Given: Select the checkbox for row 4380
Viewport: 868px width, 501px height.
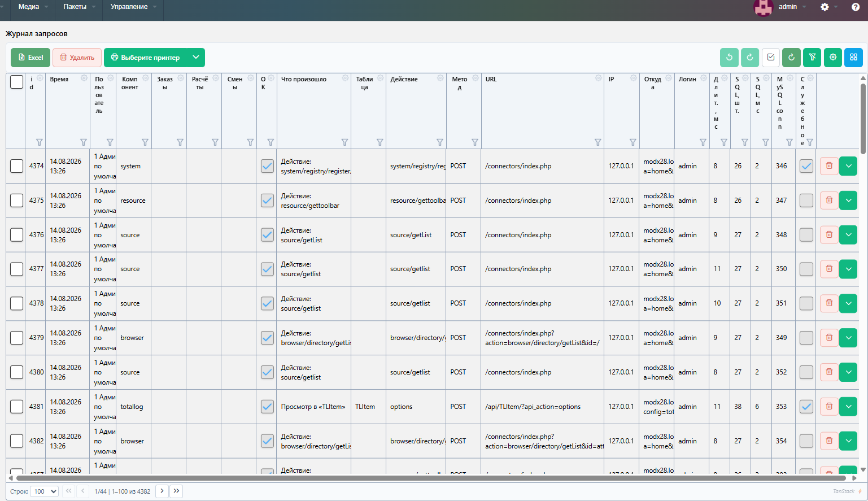Looking at the screenshot, I should coord(17,372).
